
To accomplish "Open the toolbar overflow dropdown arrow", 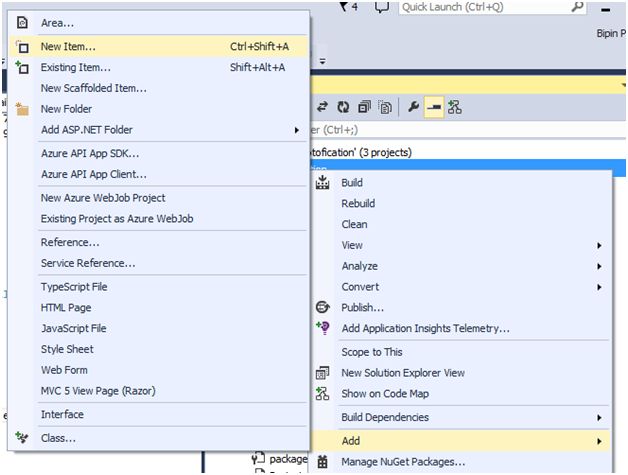I will [322, 62].
